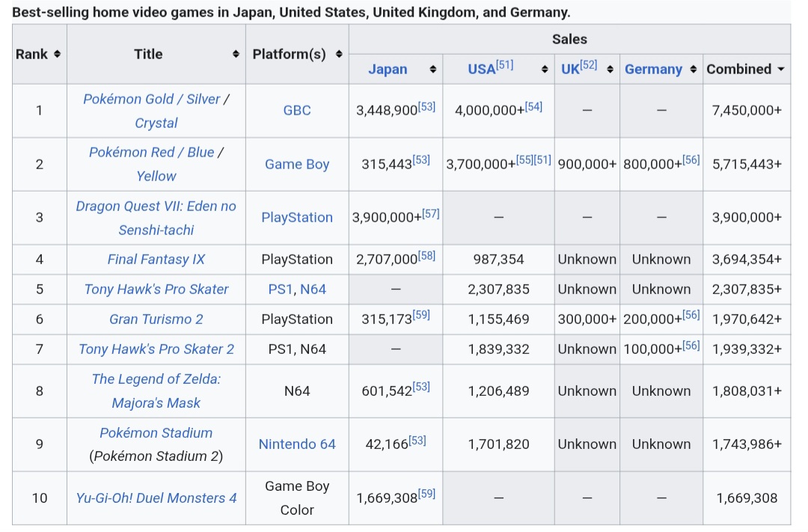Open citation [53] beside 315,443
Viewport: 808px width, 532px height.
[421, 160]
